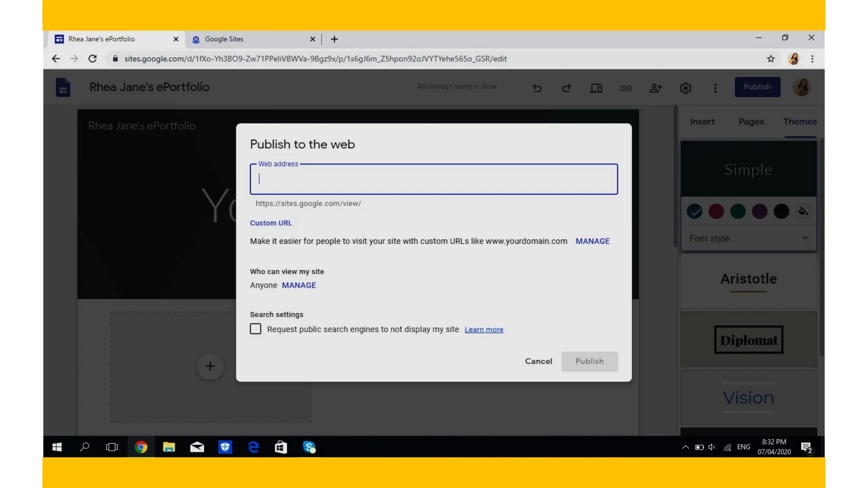
Task: Click the Publish button in header
Action: point(757,87)
